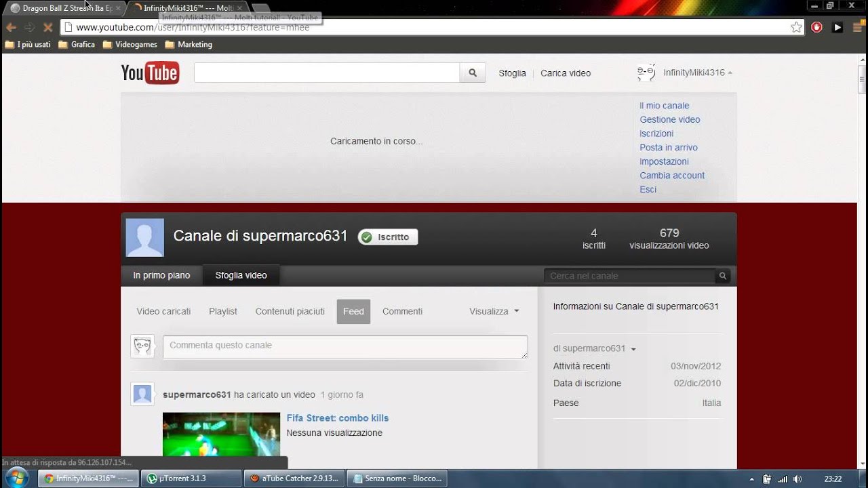Open 'Fifa Street: combo kills' video link

pyautogui.click(x=338, y=418)
